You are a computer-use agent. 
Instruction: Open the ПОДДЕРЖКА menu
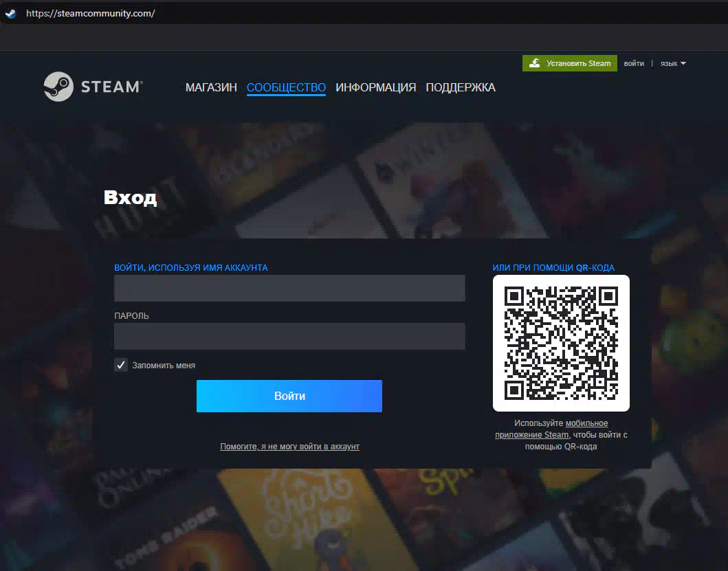[x=461, y=87]
